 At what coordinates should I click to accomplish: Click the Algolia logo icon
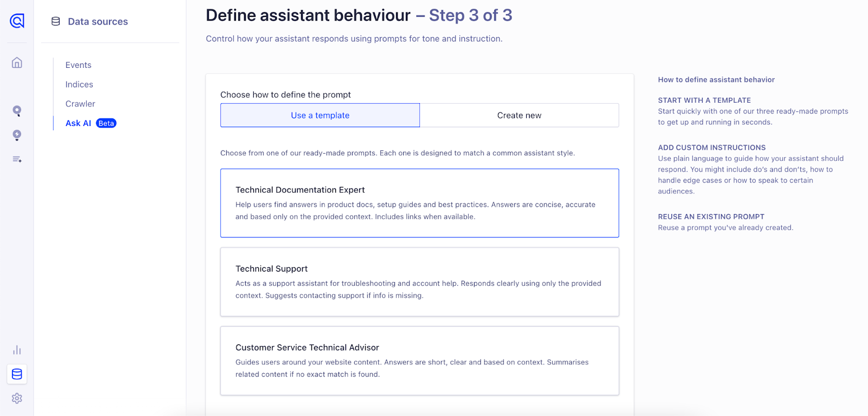click(x=17, y=21)
